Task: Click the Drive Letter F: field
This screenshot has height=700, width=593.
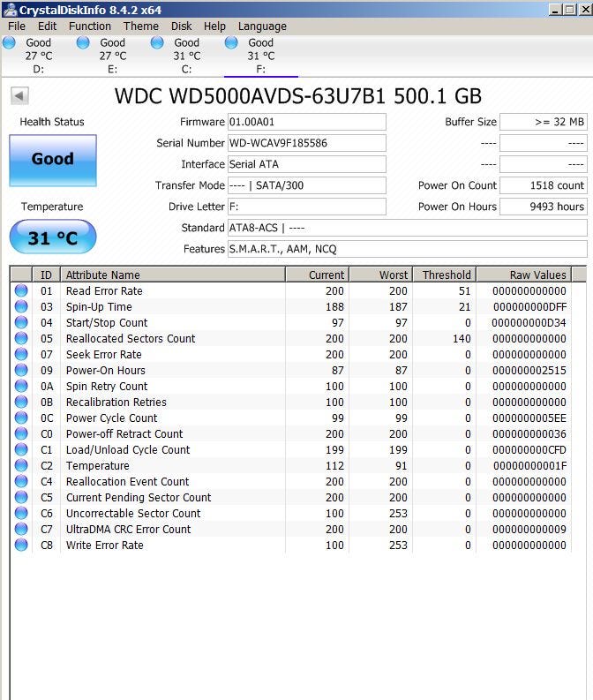Action: click(x=306, y=207)
